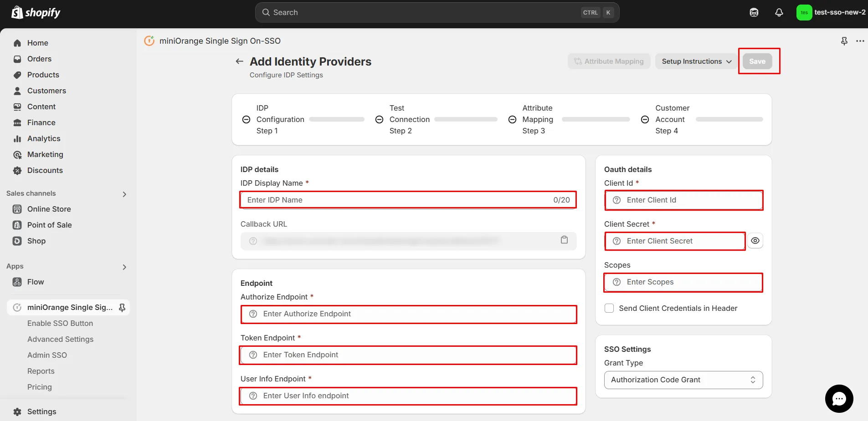This screenshot has height=421, width=868.
Task: Open the notifications bell
Action: 779,12
